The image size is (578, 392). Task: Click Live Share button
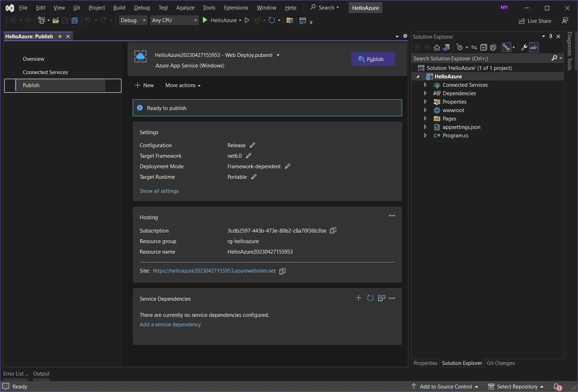pos(535,21)
